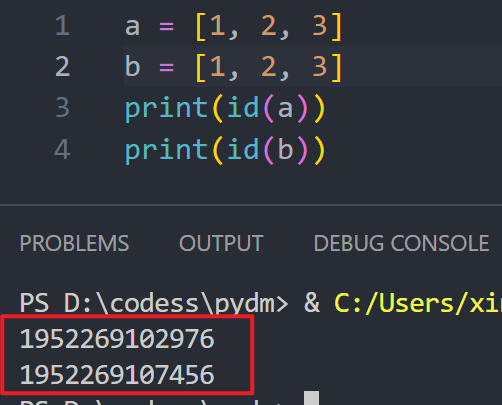The width and height of the screenshot is (502, 405).
Task: Click line number 1 in gutter
Action: (x=62, y=26)
